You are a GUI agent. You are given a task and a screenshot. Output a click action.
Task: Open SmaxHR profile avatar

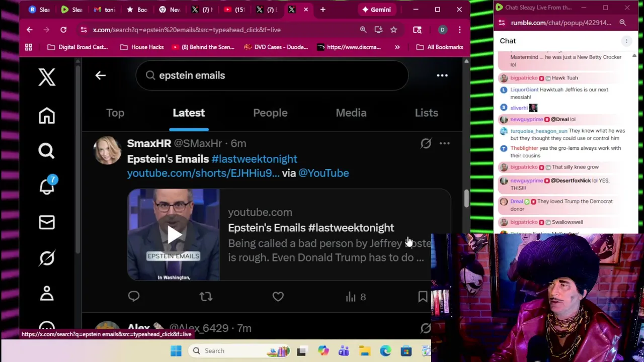(107, 150)
